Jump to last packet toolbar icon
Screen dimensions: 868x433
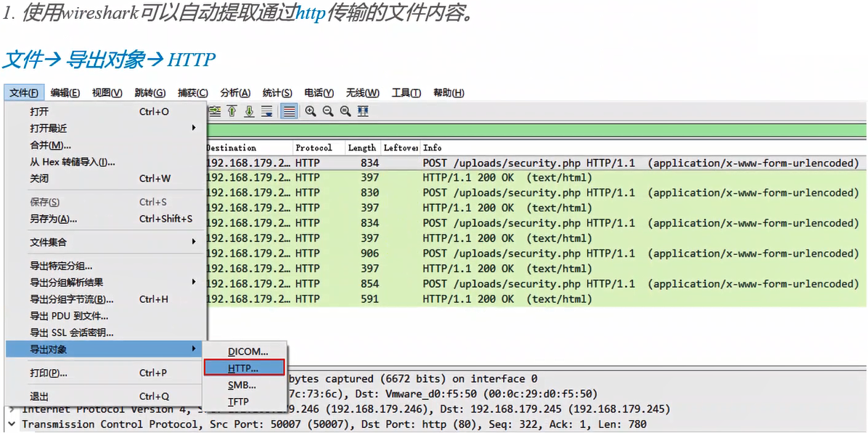coord(249,111)
